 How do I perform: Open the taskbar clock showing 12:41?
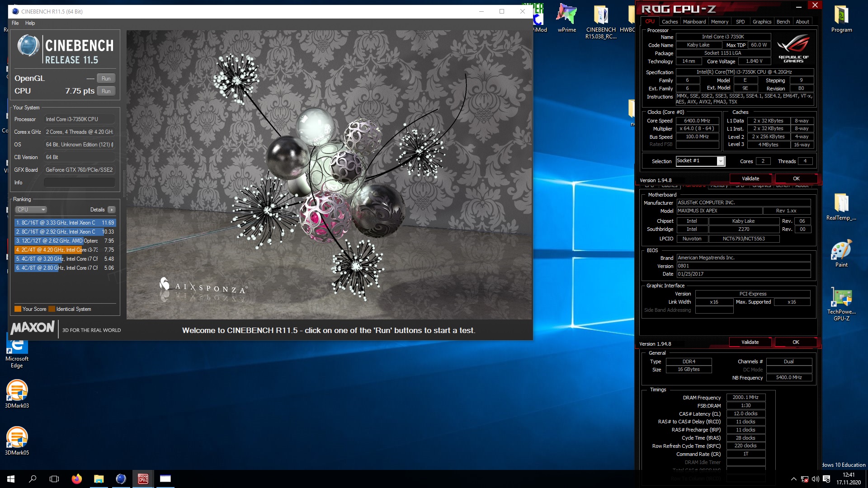(x=849, y=479)
